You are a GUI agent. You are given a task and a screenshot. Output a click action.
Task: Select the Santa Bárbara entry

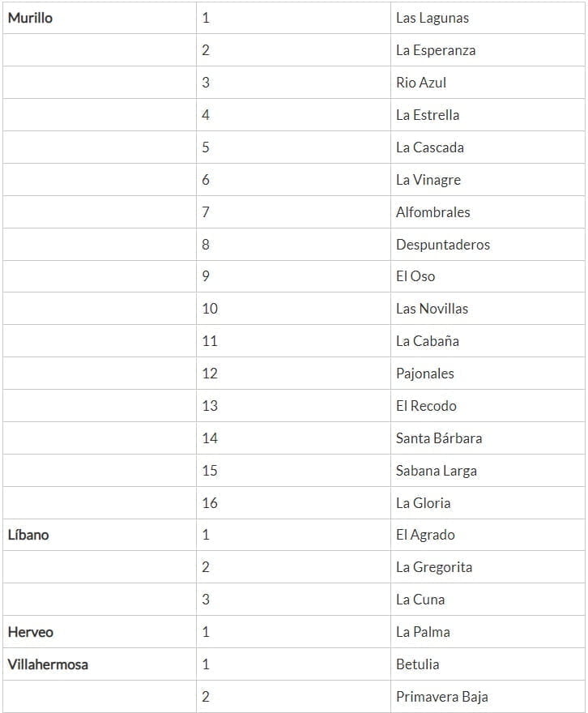439,438
